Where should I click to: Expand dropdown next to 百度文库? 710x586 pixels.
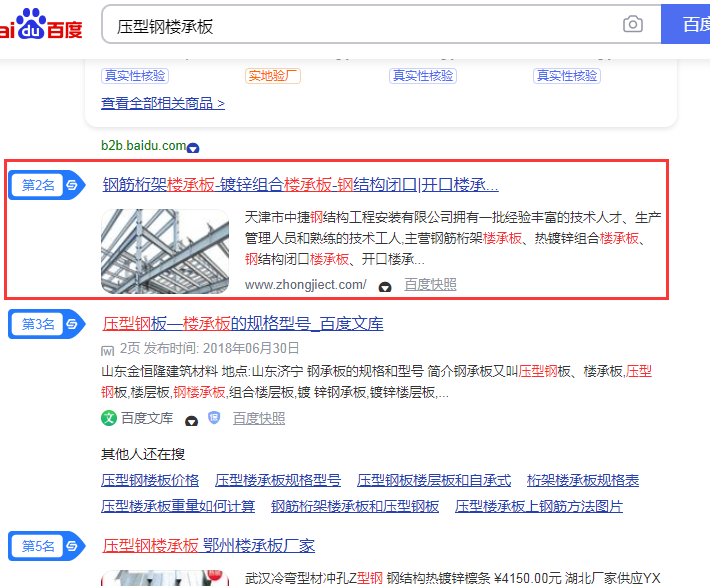point(192,421)
